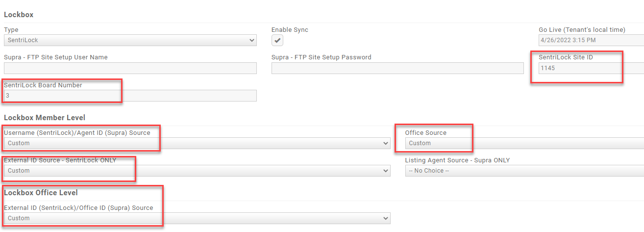Click the Lockbox Office Level heading
Viewport: 644px width, 232px height.
[41, 192]
